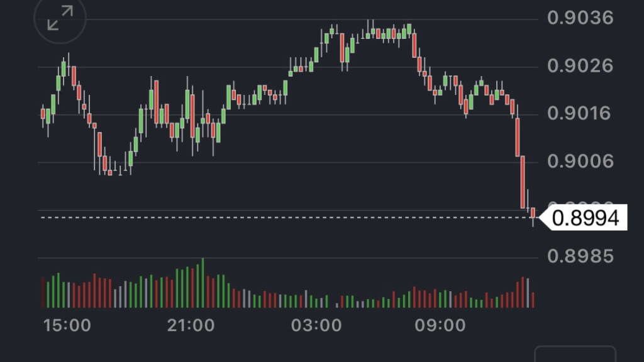
Task: Select the tallest green volume bar
Action: [203, 283]
